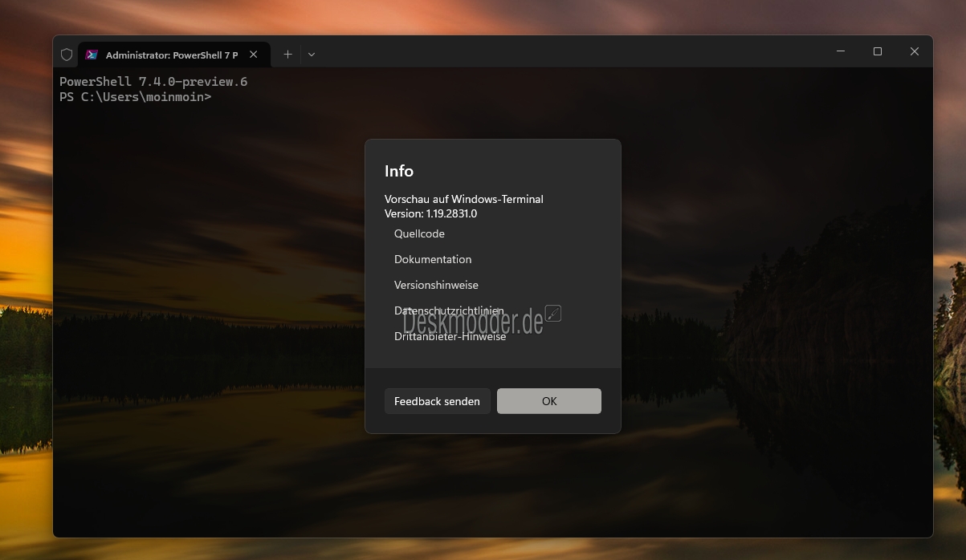Open the Quellcode link

pyautogui.click(x=419, y=233)
